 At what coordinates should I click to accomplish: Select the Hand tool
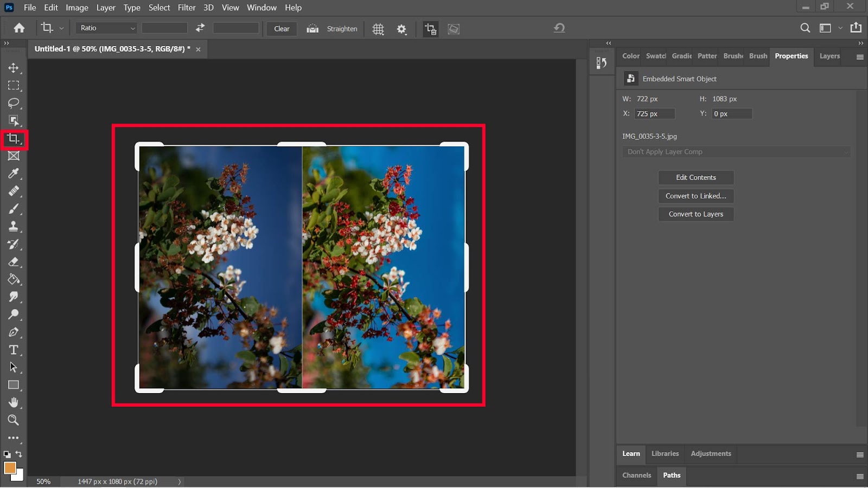[x=14, y=402]
